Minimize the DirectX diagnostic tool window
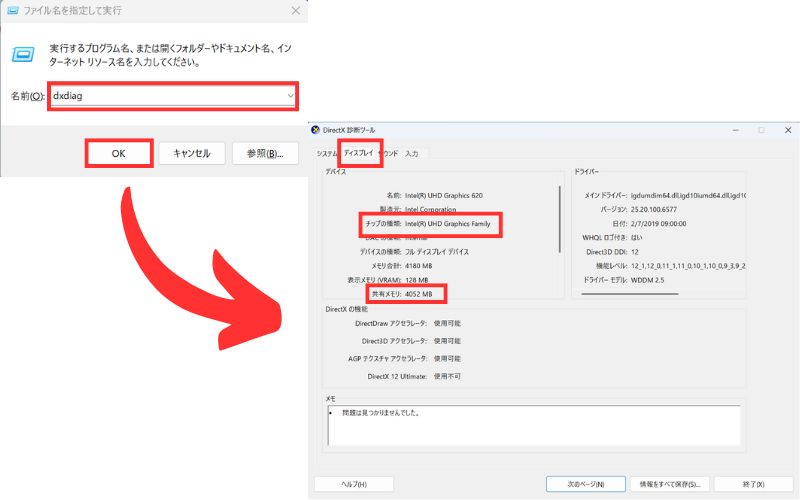800x500 pixels. [x=736, y=130]
